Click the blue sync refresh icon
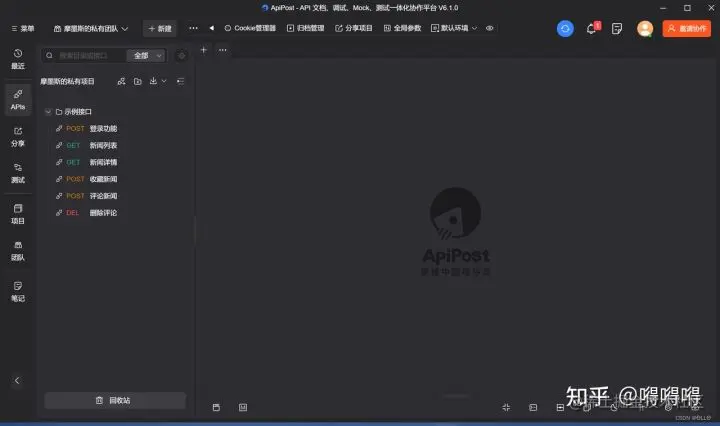 [565, 28]
